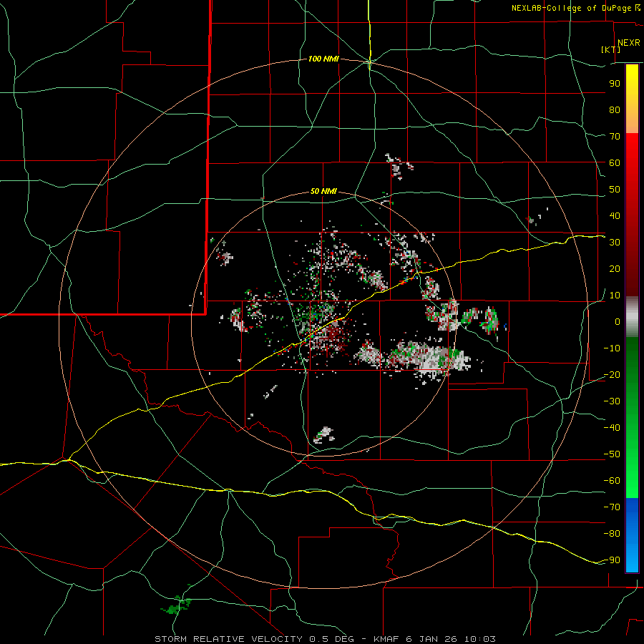Pick the blue band of the velocity scale

pos(632,535)
